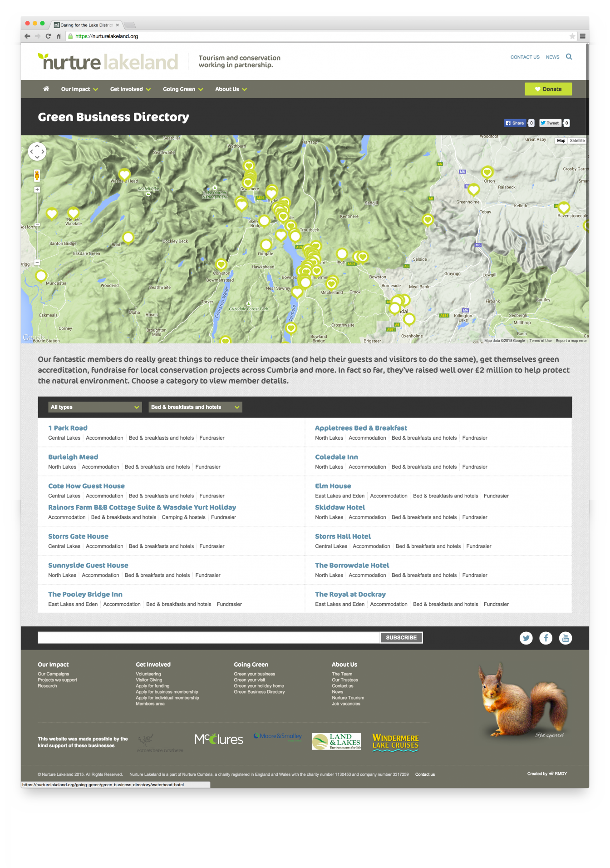Click the YouTube icon in footer
Viewport: 610px width, 868px height.
(x=566, y=638)
